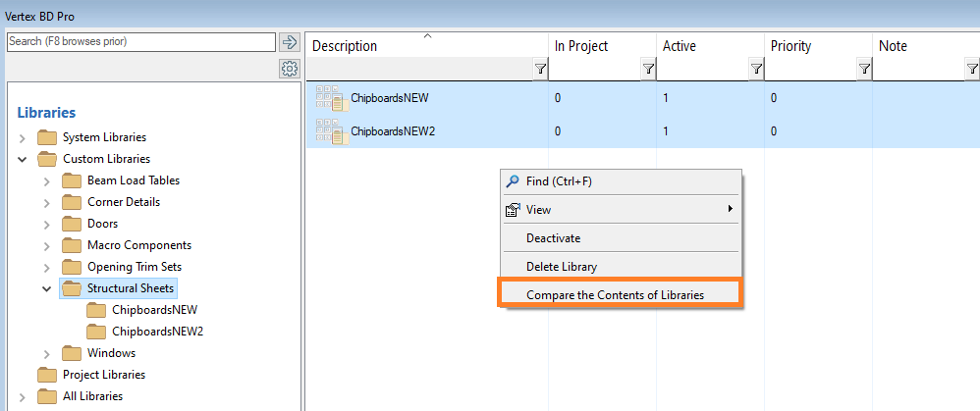Click Deactivate in the context menu

(553, 237)
